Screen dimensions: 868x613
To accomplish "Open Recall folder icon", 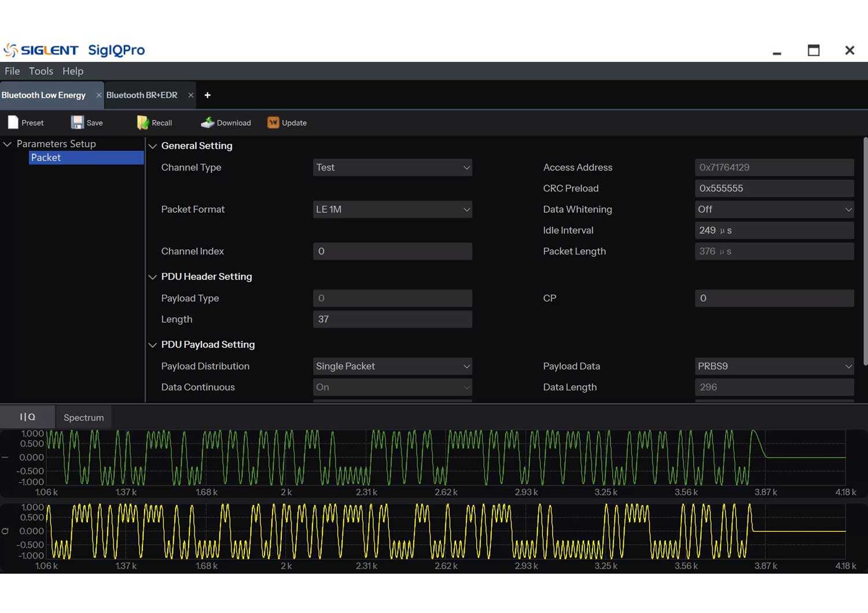I will click(142, 123).
